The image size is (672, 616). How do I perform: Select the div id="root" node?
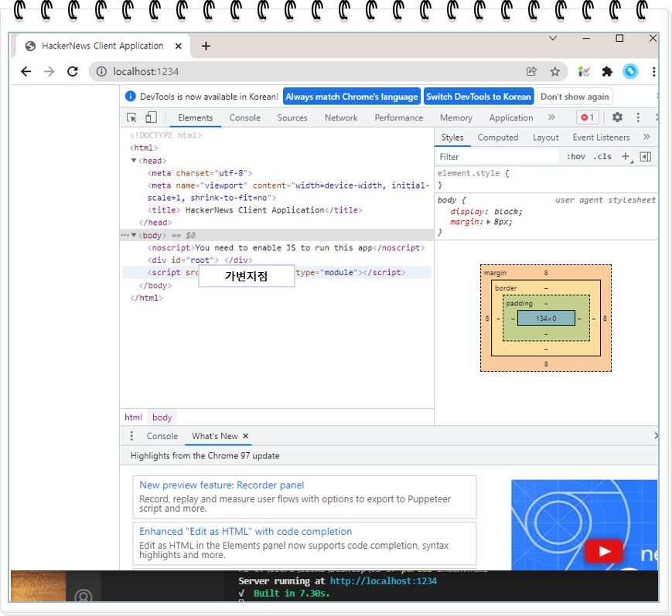pyautogui.click(x=200, y=260)
